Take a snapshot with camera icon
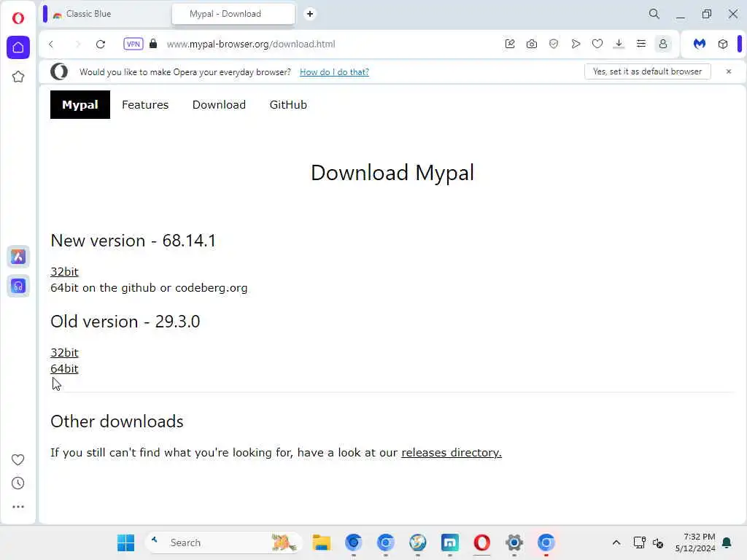 click(x=532, y=44)
